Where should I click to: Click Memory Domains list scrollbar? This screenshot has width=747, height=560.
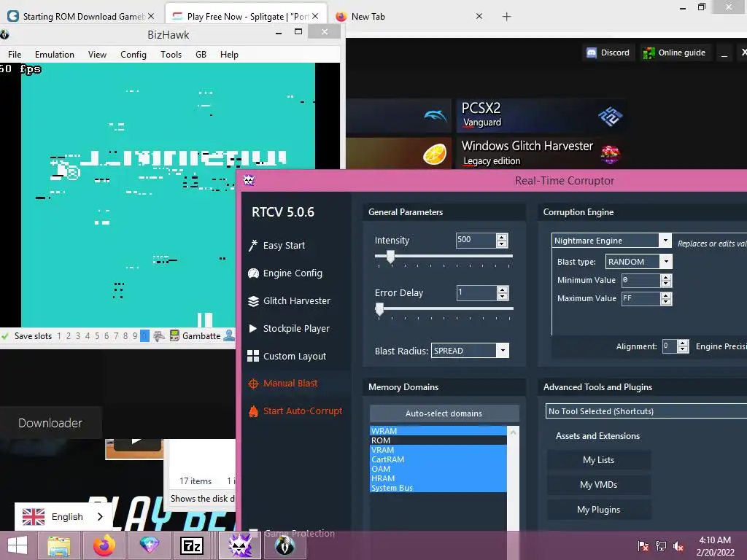(513, 478)
